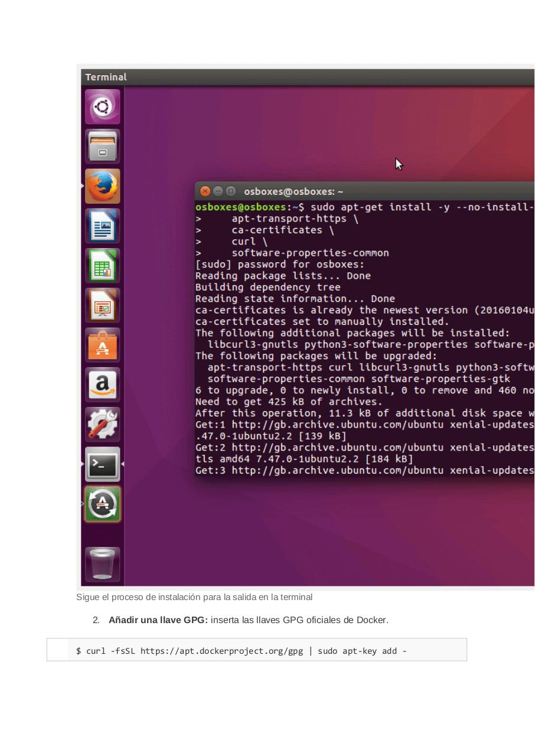This screenshot has width=535, height=756.
Task: Open LibreOffice Writer
Action: pos(102,226)
